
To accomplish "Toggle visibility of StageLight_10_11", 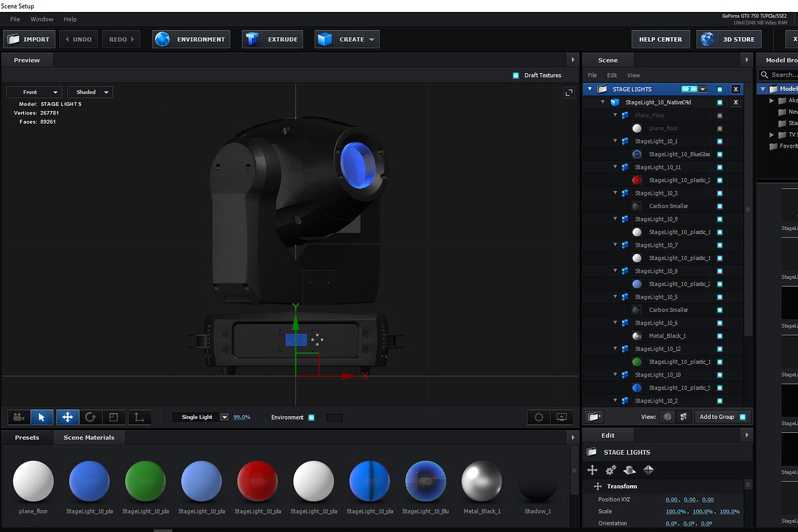I will pyautogui.click(x=720, y=168).
